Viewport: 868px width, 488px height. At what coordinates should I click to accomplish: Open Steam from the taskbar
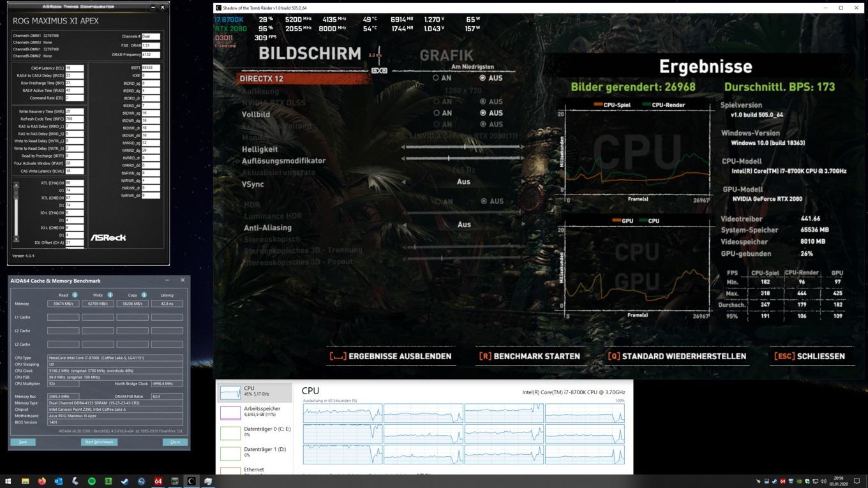coord(124,481)
